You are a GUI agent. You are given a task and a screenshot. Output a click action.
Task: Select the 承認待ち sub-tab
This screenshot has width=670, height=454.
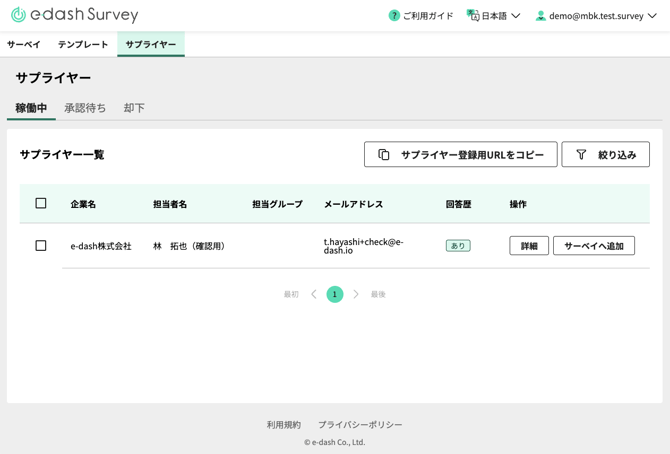[85, 108]
